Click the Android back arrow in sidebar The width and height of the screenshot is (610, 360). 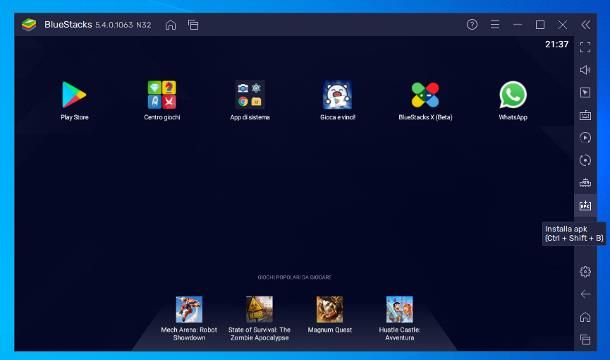(x=585, y=294)
